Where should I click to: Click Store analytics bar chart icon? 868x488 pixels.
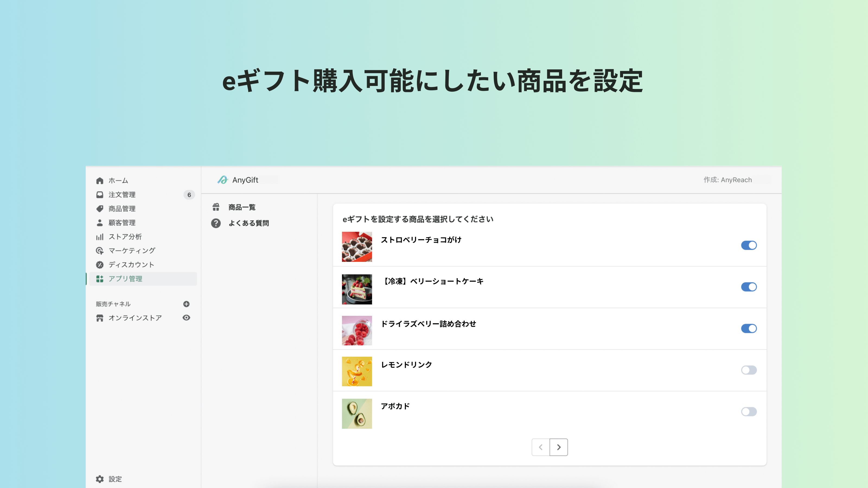click(x=100, y=237)
